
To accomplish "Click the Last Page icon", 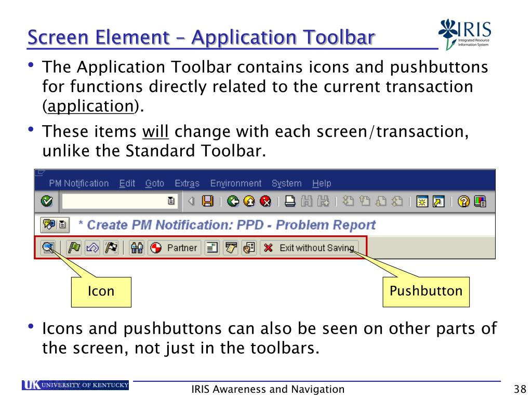I will [397, 201].
